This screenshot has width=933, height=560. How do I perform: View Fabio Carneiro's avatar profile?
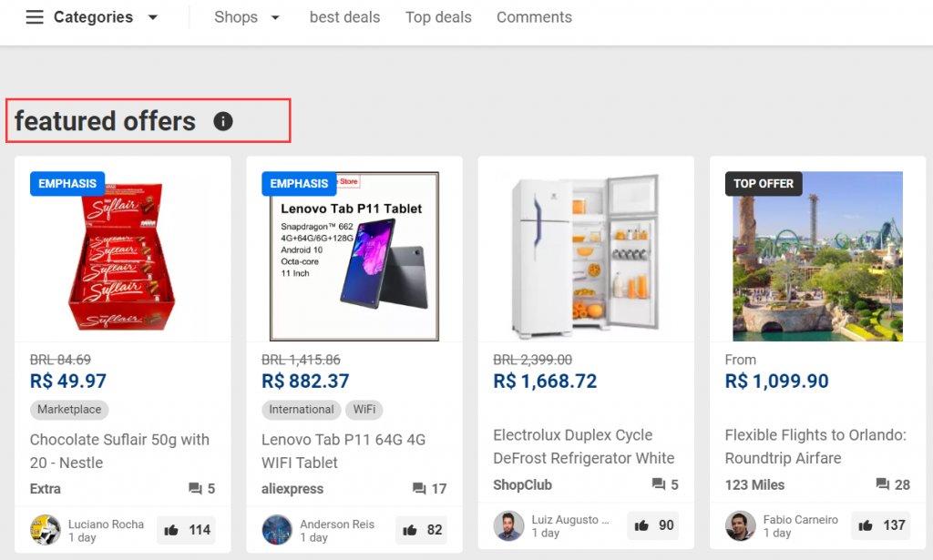740,525
